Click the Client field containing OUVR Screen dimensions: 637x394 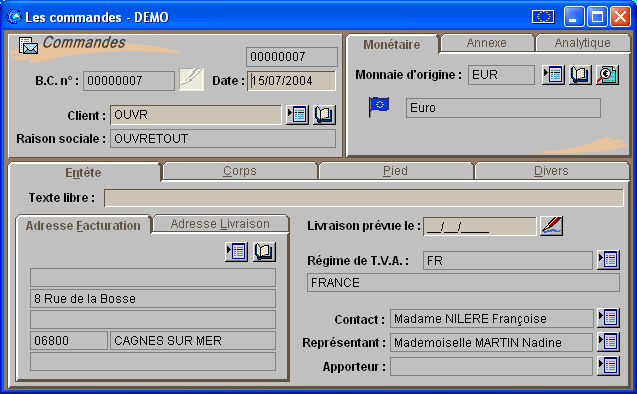(195, 115)
